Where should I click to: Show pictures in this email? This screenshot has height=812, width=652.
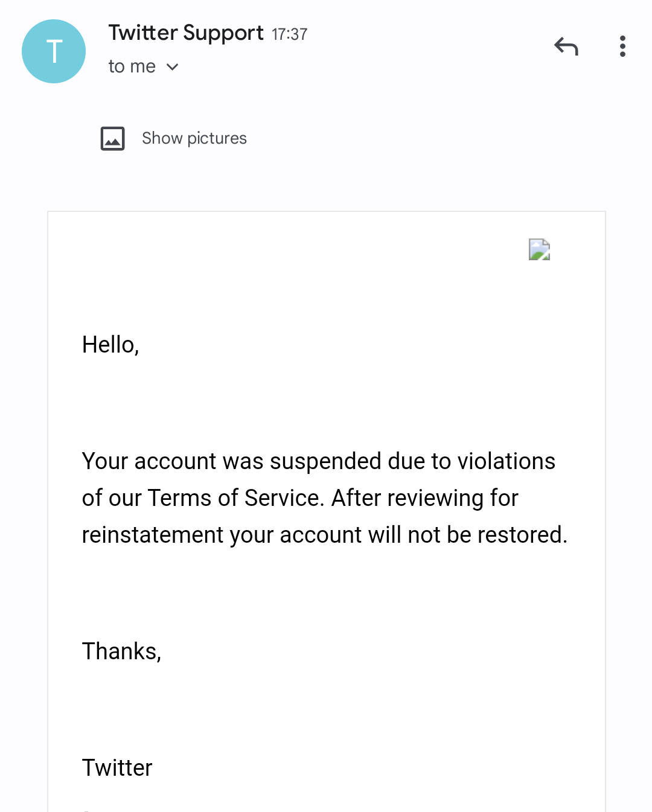coord(194,138)
